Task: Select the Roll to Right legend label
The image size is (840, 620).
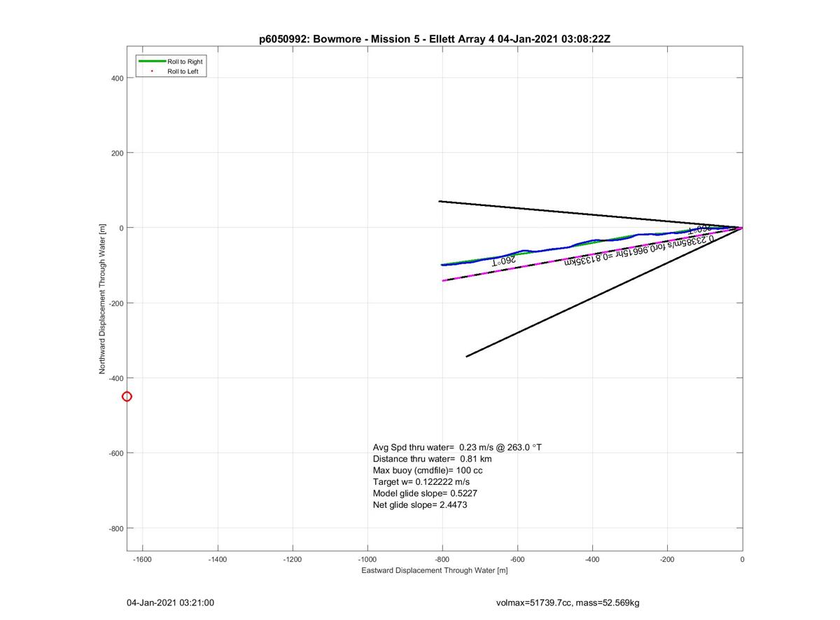Action: tap(185, 62)
